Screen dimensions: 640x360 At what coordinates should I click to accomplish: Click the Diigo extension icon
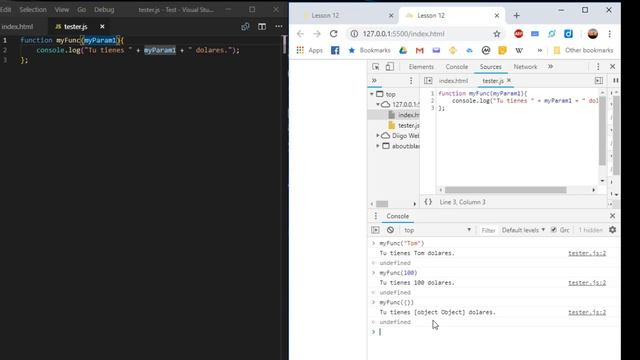coord(568,34)
